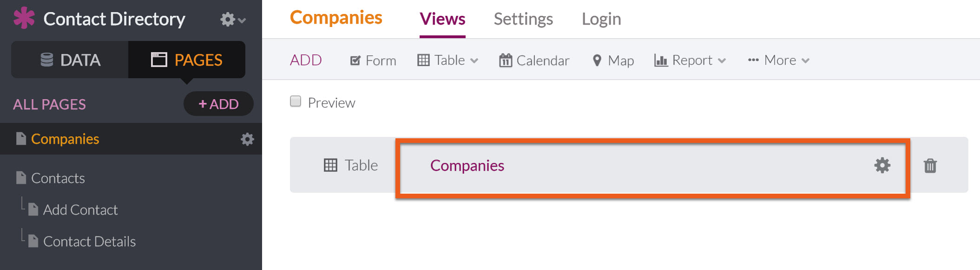Open the Companies table view link
Screen dimensions: 980x270
click(x=467, y=166)
